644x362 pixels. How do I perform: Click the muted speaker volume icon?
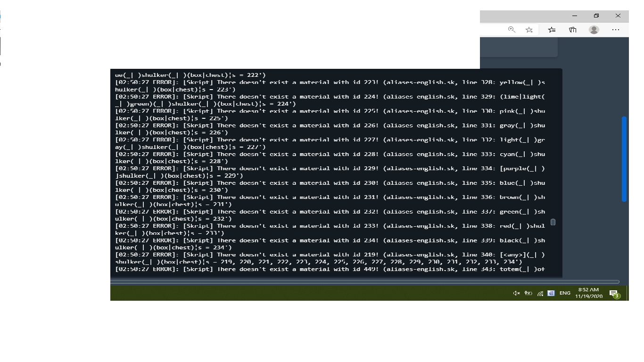[x=516, y=293]
